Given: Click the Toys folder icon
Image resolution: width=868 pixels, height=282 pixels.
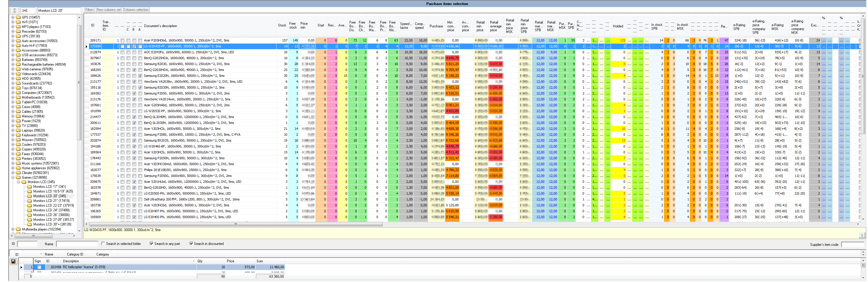Looking at the screenshot, I should point(19,88).
